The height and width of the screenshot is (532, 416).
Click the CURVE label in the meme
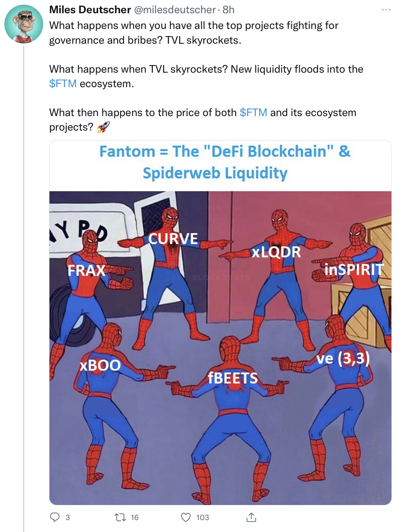click(173, 239)
